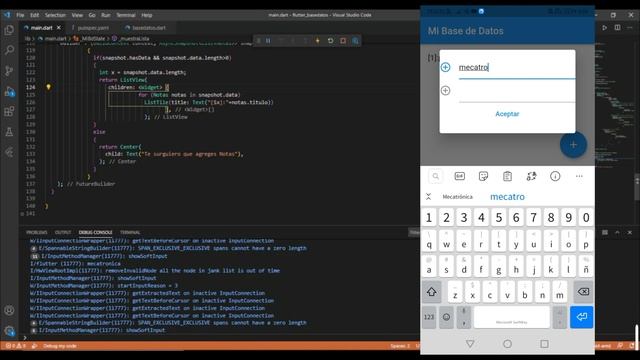Split the editor to the right
This screenshot has width=640, height=360.
(x=618, y=28)
